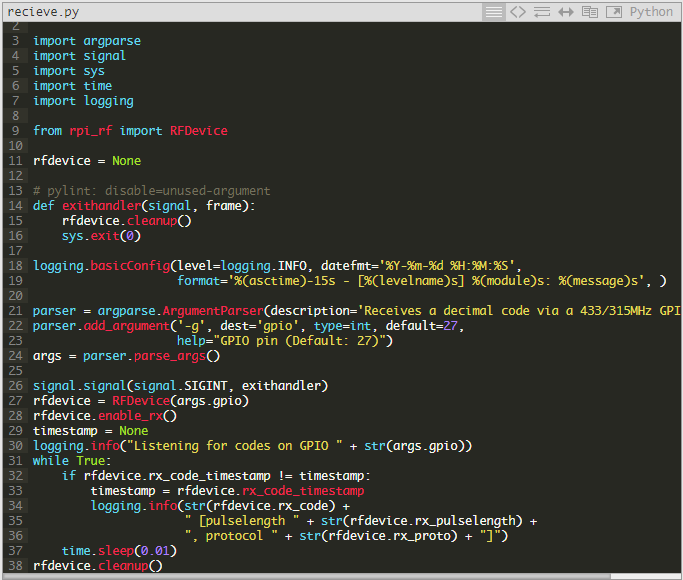Click line number 37 in the gutter

pyautogui.click(x=15, y=551)
